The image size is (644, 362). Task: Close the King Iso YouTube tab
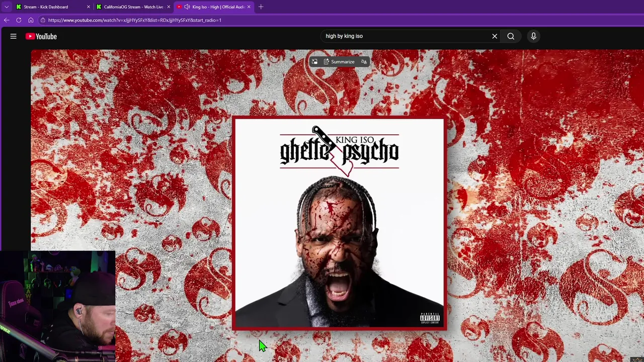pos(249,7)
